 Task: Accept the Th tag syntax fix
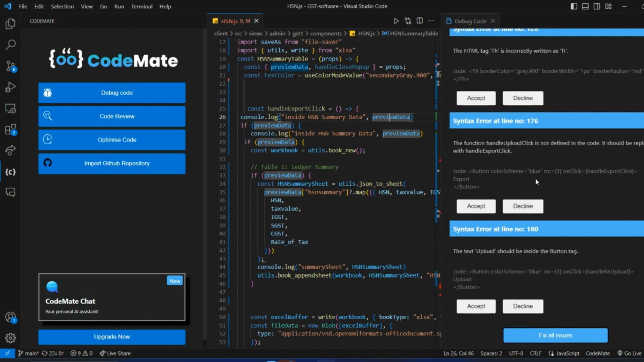pos(476,98)
